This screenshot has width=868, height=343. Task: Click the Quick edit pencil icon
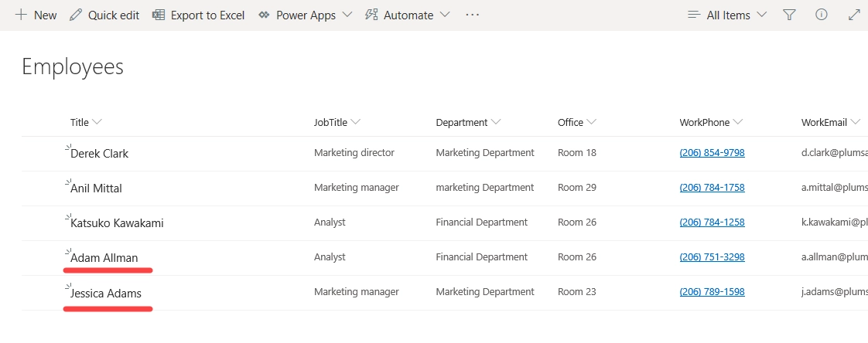point(75,15)
